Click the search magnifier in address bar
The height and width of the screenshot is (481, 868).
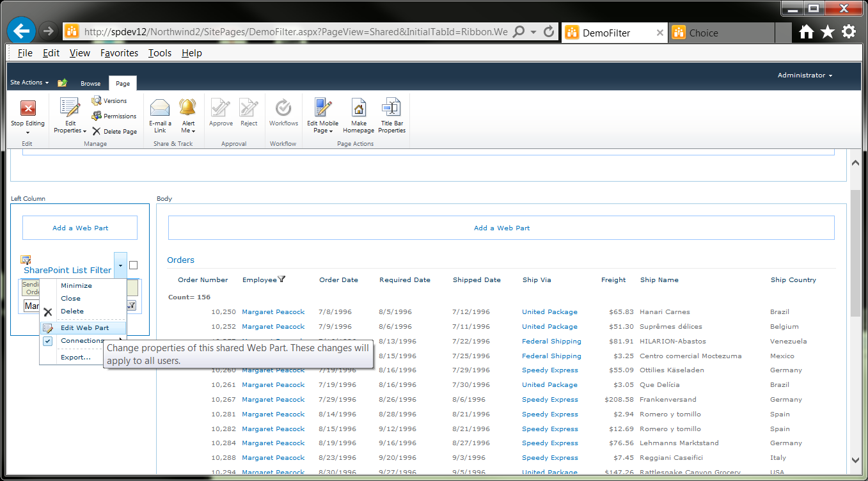point(519,32)
